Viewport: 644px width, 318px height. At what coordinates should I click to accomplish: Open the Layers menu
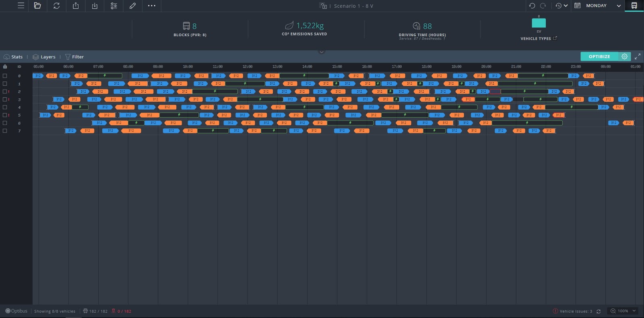click(44, 57)
